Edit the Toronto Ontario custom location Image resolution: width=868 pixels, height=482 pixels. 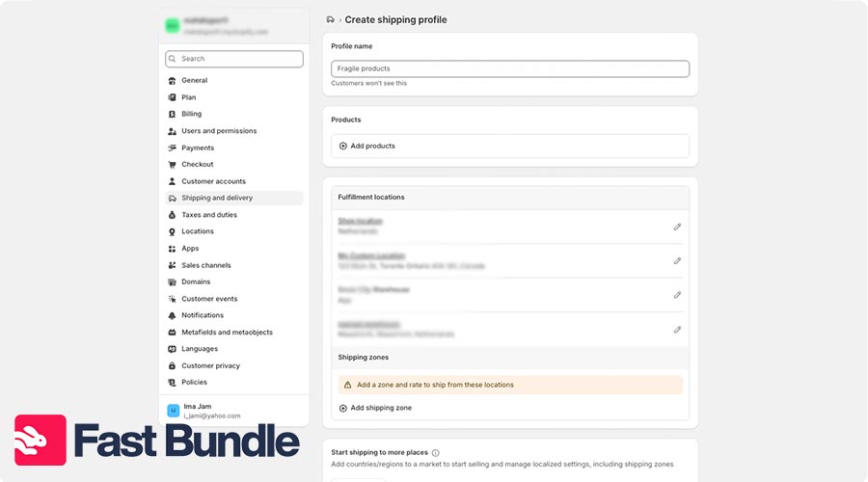677,260
